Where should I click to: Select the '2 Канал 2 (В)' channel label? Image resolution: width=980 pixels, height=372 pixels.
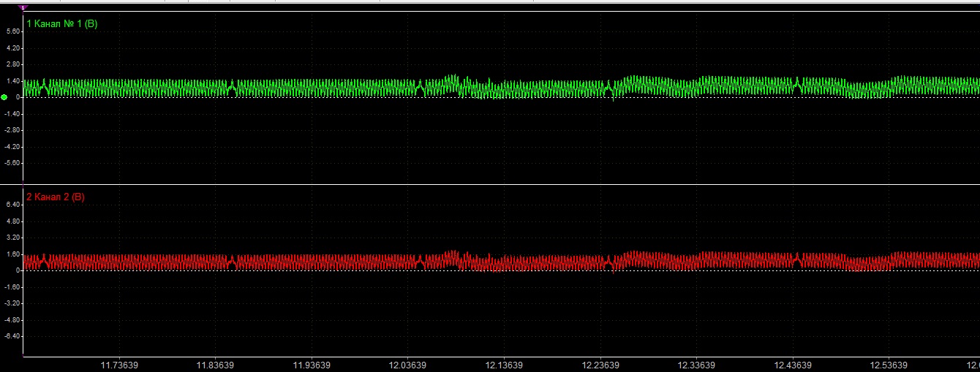[x=55, y=197]
